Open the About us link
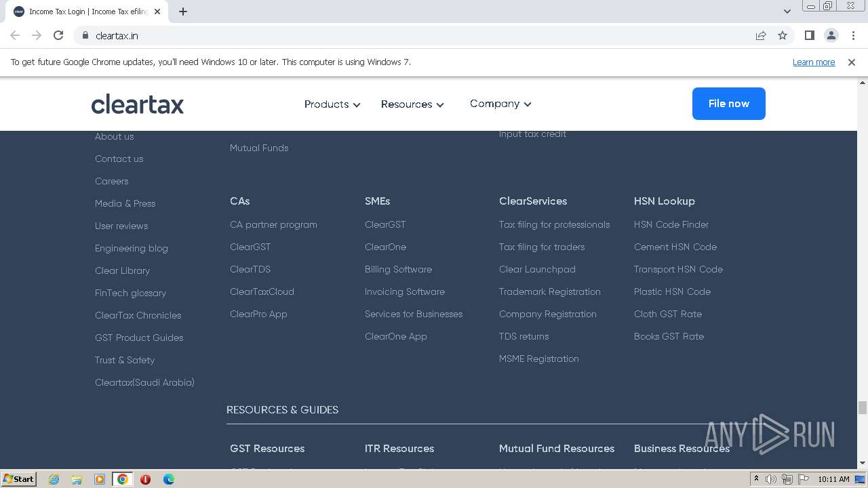The image size is (868, 488). 114,136
